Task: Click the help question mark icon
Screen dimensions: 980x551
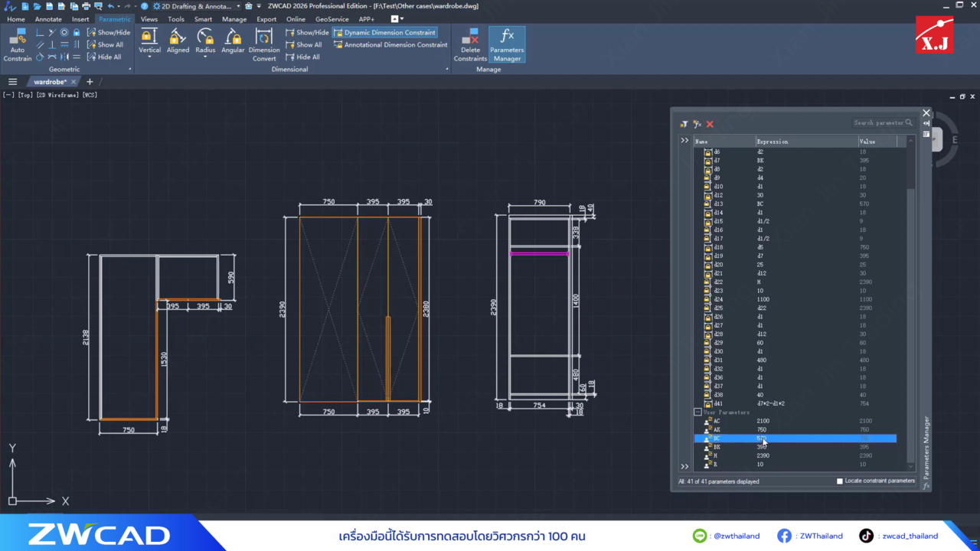Action: pos(145,6)
